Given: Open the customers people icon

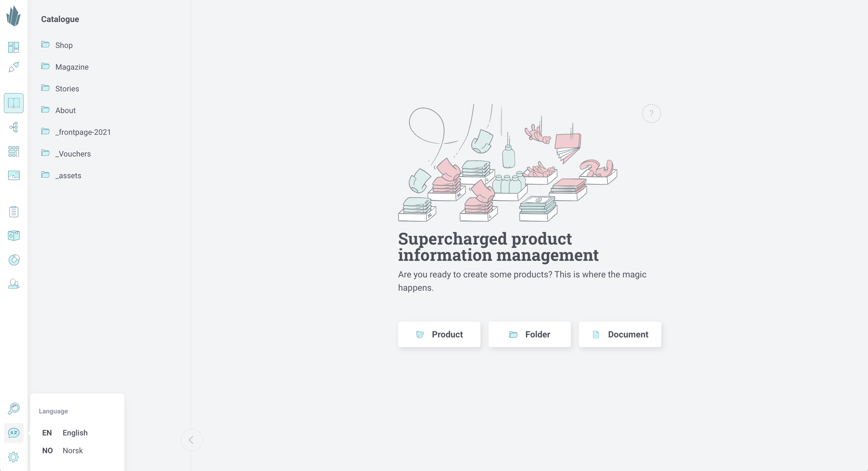Looking at the screenshot, I should pos(14,284).
